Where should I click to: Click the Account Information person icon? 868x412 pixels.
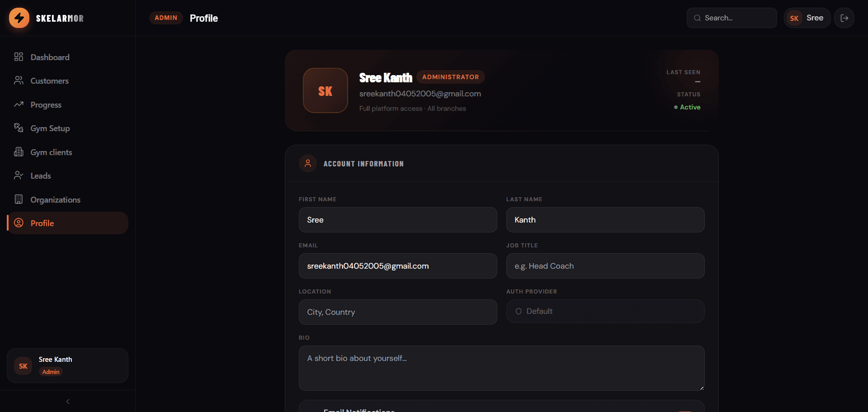(308, 163)
